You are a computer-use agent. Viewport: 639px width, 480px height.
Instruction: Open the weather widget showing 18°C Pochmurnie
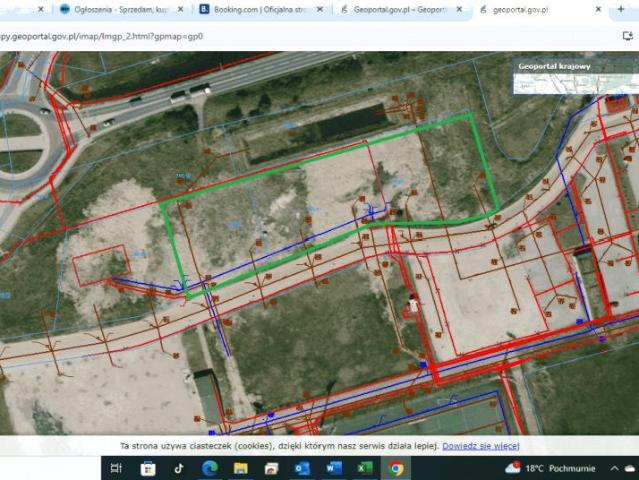coord(552,468)
